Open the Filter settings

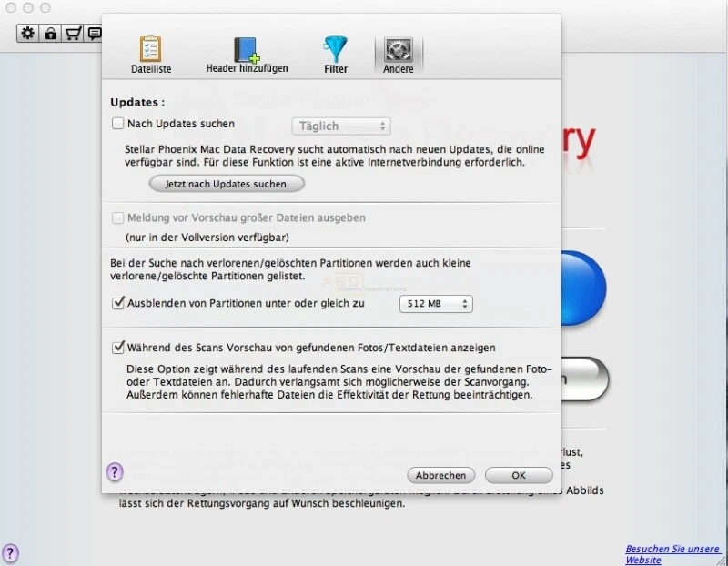pos(335,52)
